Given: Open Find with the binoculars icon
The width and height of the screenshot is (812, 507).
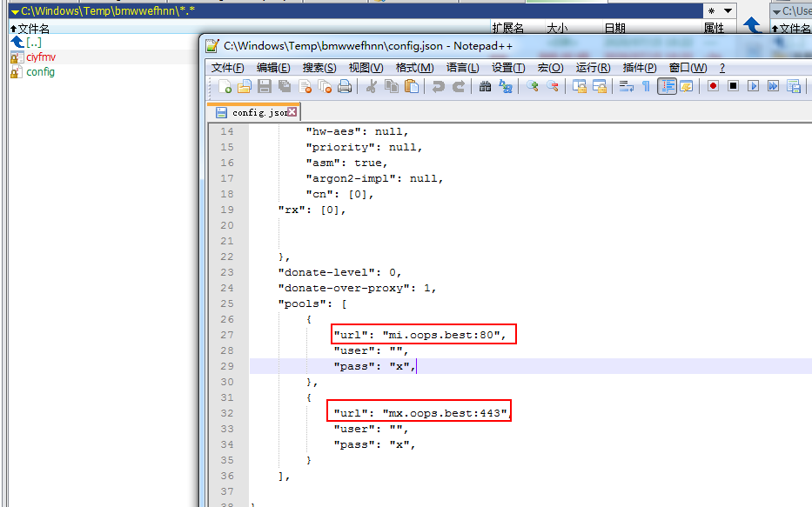Looking at the screenshot, I should [486, 86].
